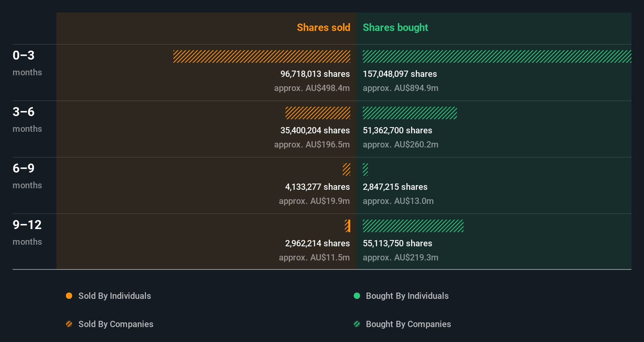Click the orange Sold By Individuals legend dot
This screenshot has width=644, height=342.
(x=69, y=296)
